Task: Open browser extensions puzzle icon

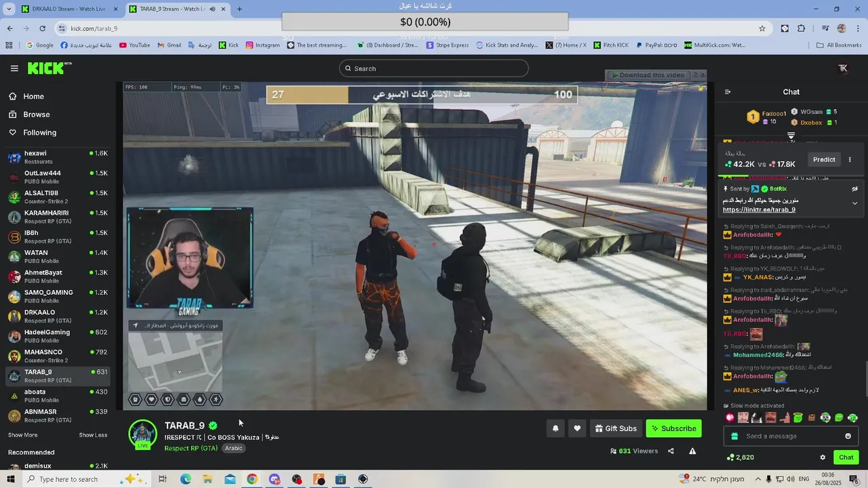Action: pyautogui.click(x=802, y=28)
